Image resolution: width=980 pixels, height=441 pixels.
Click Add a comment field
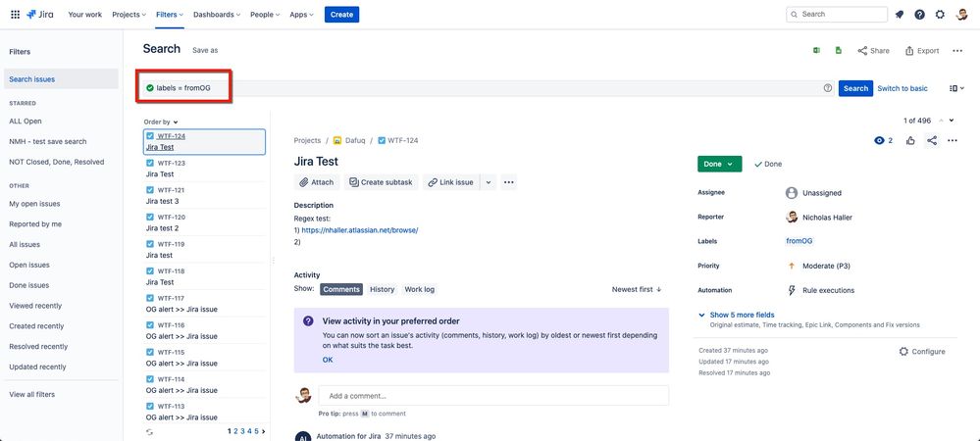[493, 395]
